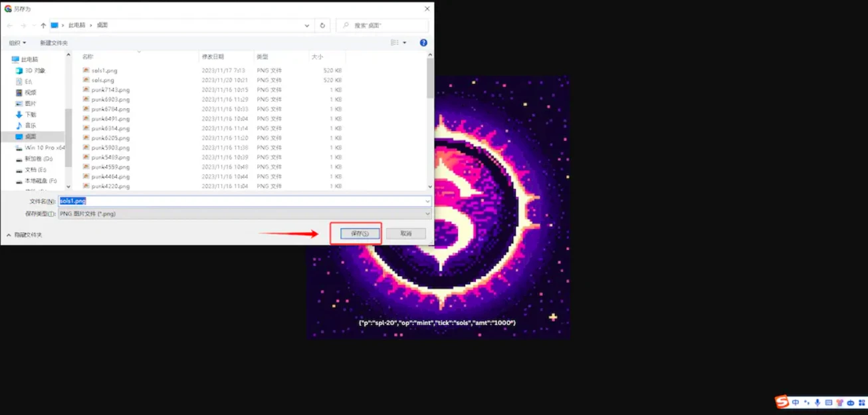Open the blue Help question mark icon
868x415 pixels.
[423, 43]
